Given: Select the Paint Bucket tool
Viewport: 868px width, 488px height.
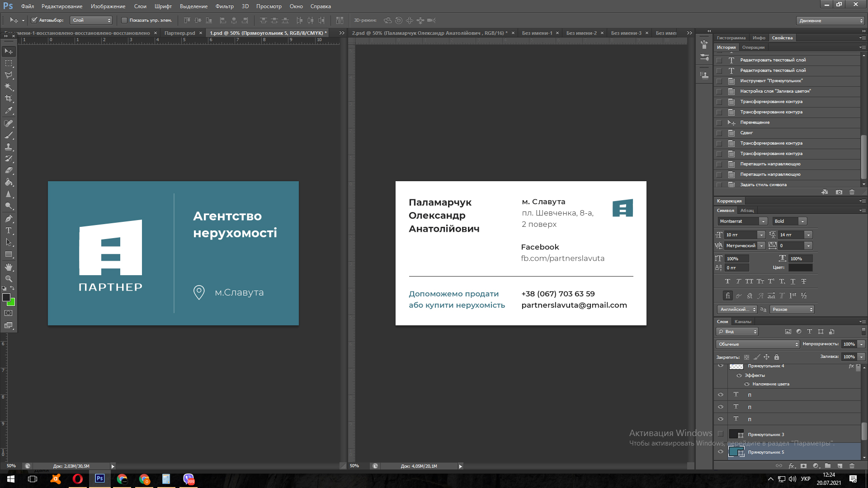Looking at the screenshot, I should coord(9,182).
